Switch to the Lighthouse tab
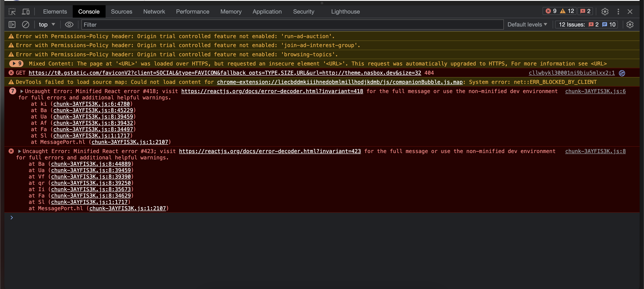Image resolution: width=644 pixels, height=289 pixels. 345,11
